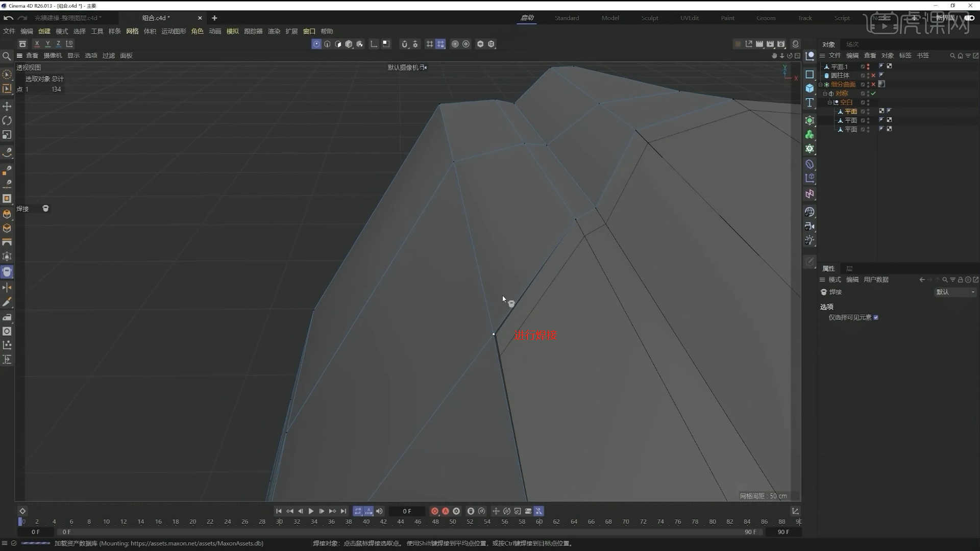Toggle red X enable flag on 圆柱体

873,76
